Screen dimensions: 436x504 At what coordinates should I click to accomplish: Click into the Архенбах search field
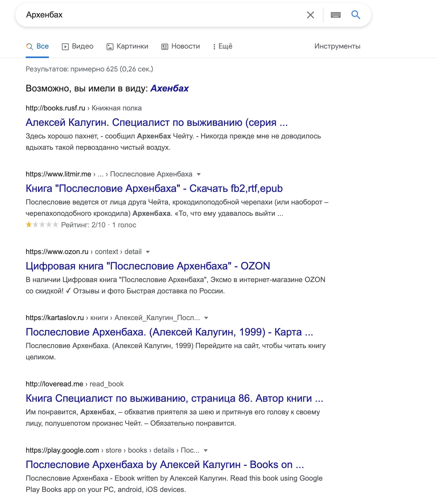[154, 15]
